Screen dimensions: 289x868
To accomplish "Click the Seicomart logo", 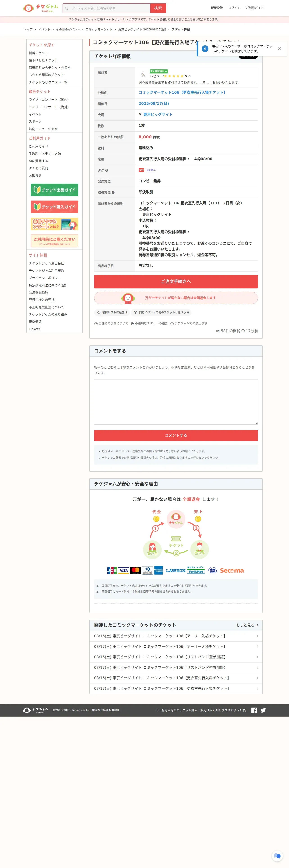I will tap(232, 571).
